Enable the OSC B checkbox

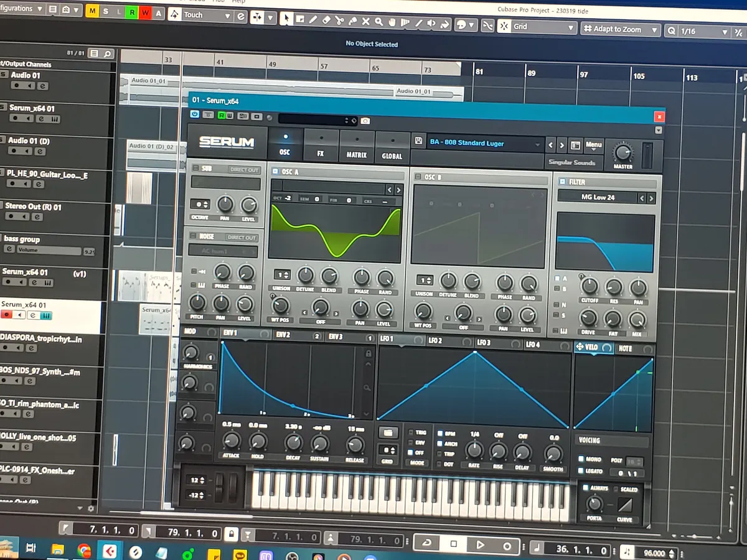pos(418,177)
